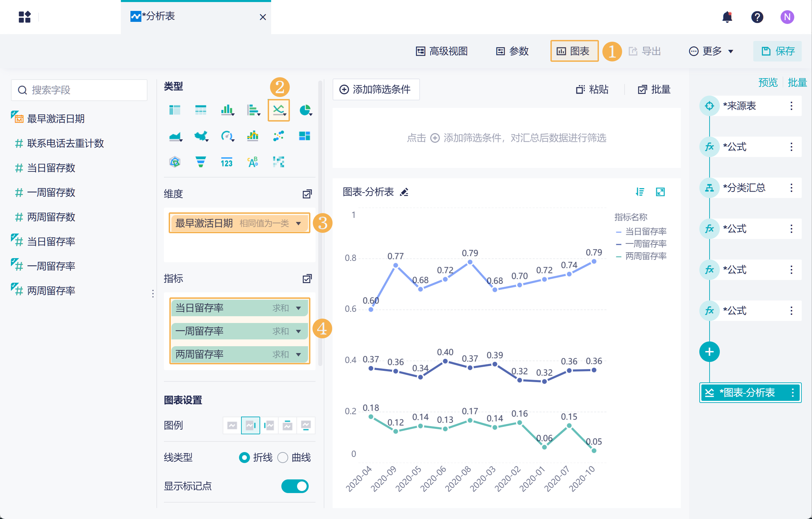The height and width of the screenshot is (519, 812).
Task: Click the 搜索字段 search box
Action: pos(79,90)
